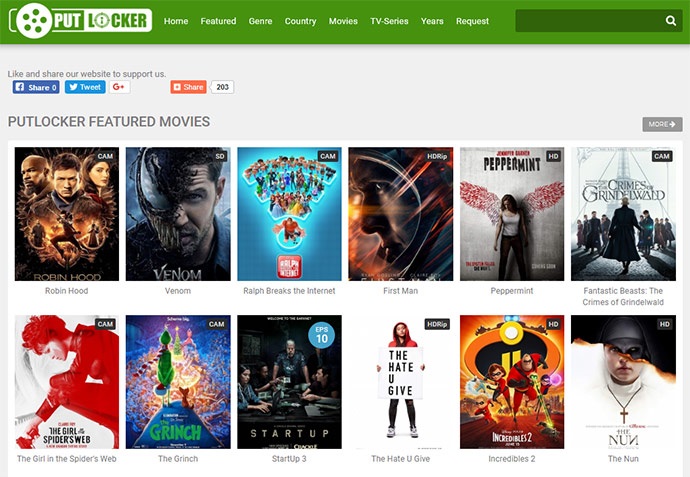Viewport: 690px width, 477px height.
Task: Open the Incredibles 2 poster
Action: click(512, 382)
